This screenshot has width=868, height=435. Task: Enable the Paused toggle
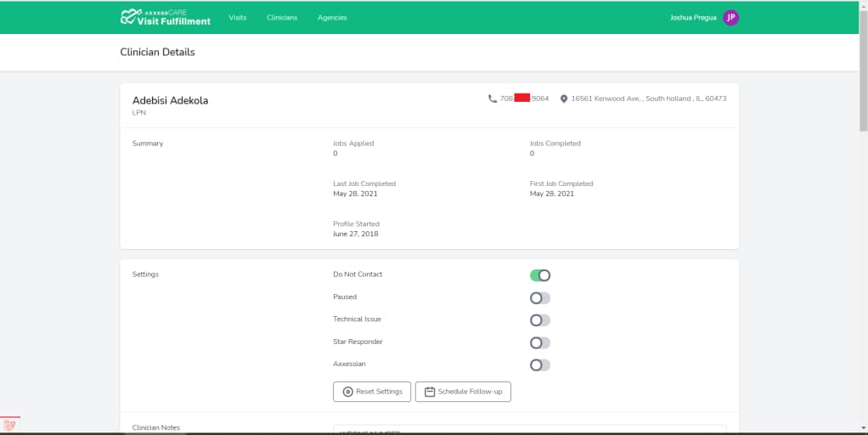click(x=539, y=297)
